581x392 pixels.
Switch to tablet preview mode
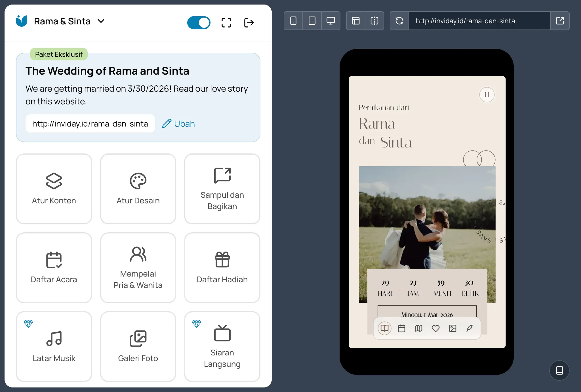[312, 21]
